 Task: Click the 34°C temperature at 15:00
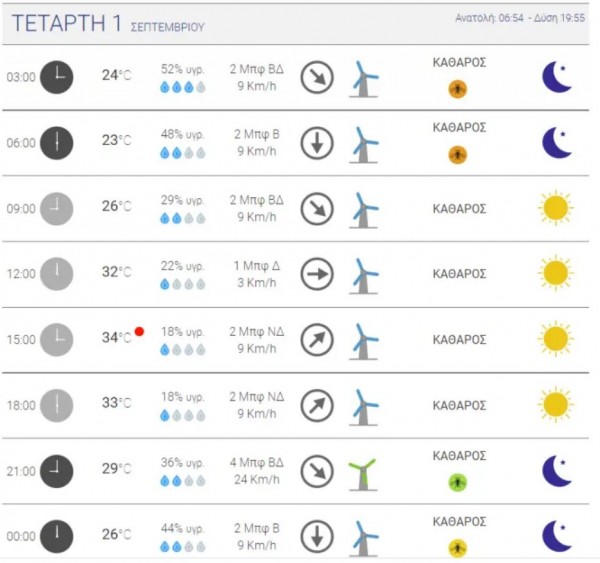115,338
